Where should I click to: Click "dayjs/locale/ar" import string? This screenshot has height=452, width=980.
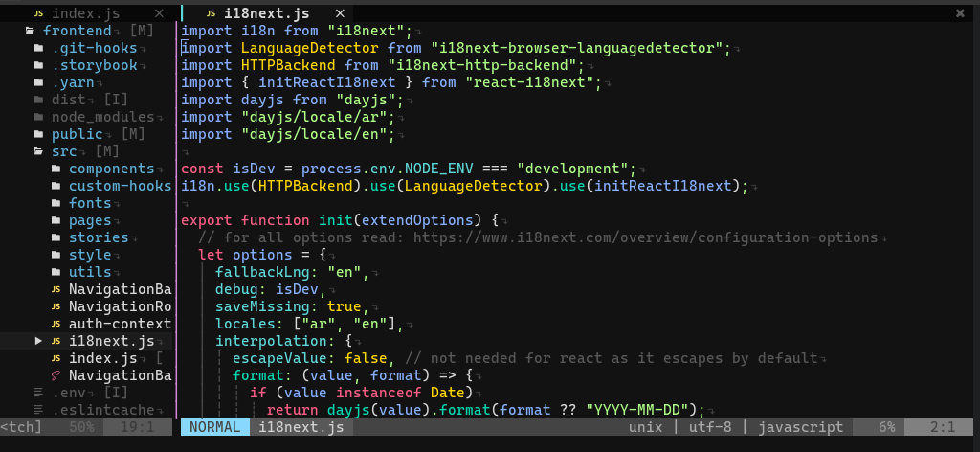point(314,117)
